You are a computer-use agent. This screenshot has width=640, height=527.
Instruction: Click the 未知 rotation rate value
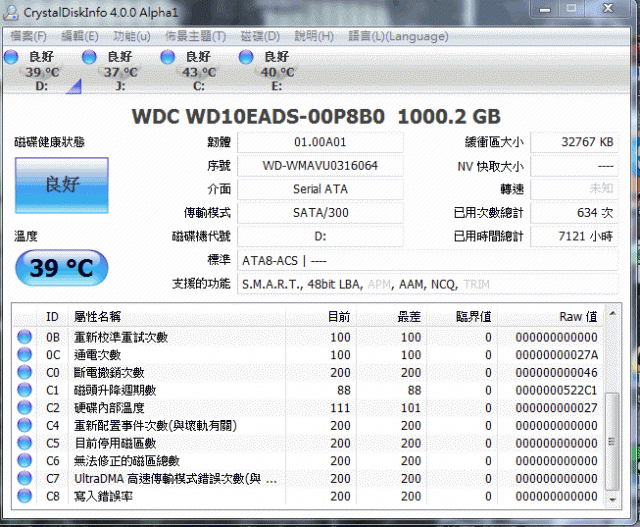click(x=574, y=189)
